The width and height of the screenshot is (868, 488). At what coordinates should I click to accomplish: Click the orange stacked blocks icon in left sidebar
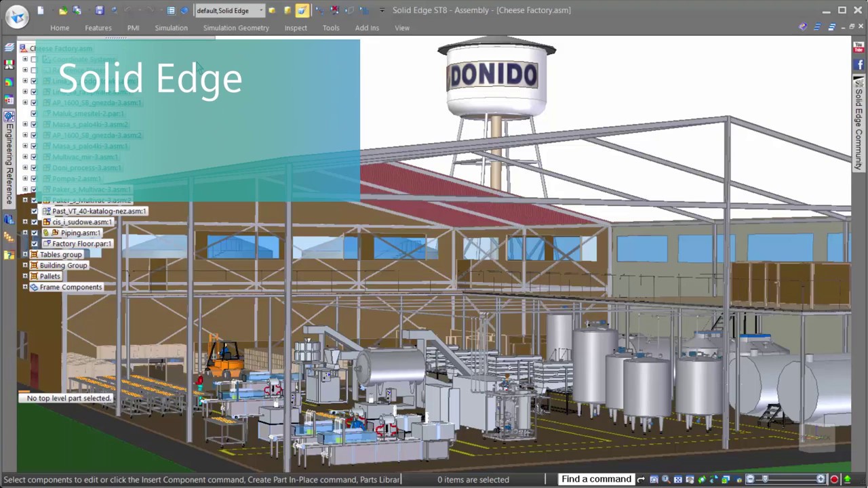click(9, 237)
